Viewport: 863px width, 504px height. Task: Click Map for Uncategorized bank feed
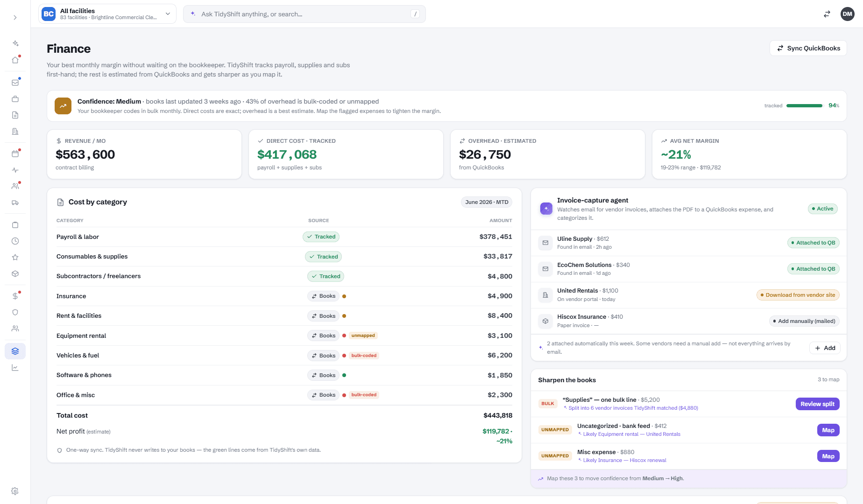(828, 430)
